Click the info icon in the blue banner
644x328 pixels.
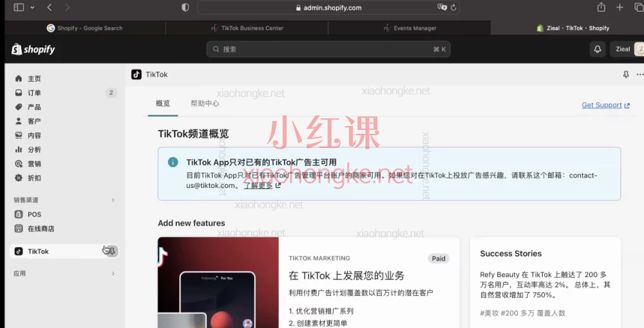173,162
